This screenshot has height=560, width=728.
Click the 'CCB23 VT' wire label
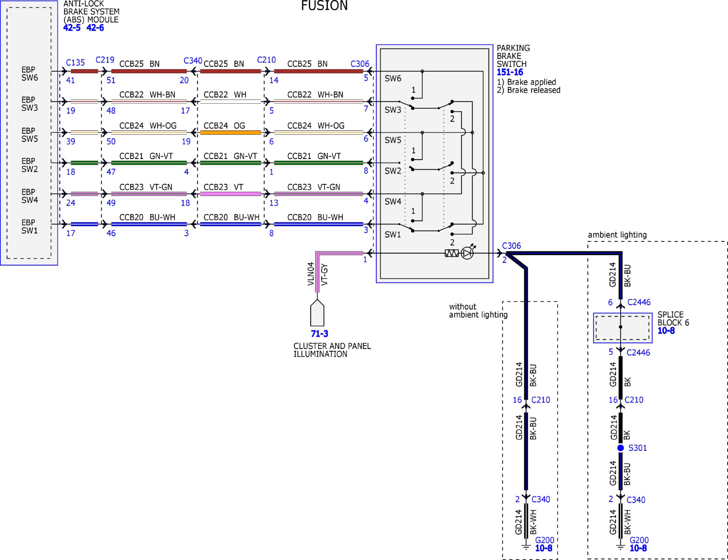tap(224, 187)
